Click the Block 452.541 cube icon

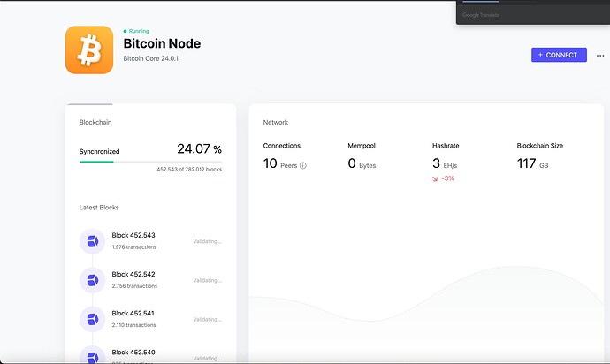[93, 319]
